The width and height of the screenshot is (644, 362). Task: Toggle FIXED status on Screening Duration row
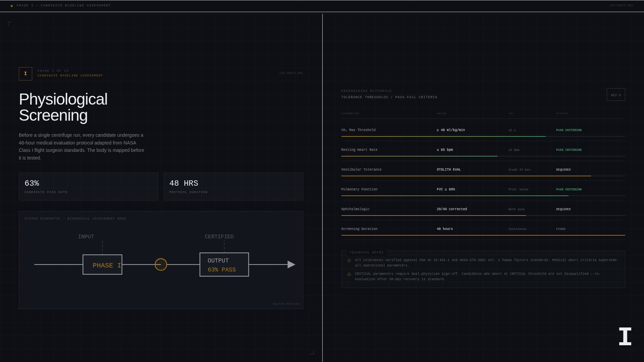561,229
